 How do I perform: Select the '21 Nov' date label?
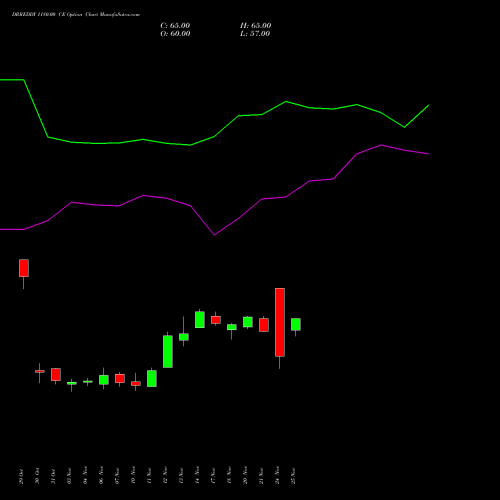pyautogui.click(x=261, y=476)
